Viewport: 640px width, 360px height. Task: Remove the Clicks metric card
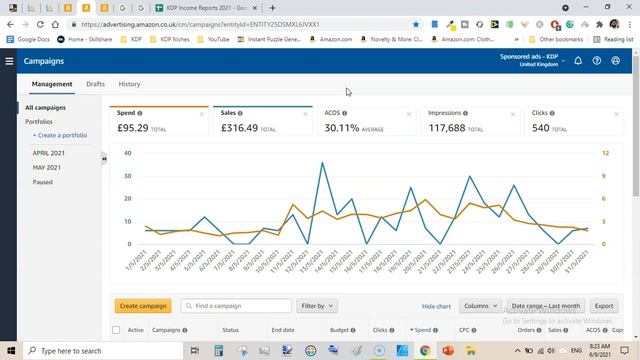(x=616, y=114)
